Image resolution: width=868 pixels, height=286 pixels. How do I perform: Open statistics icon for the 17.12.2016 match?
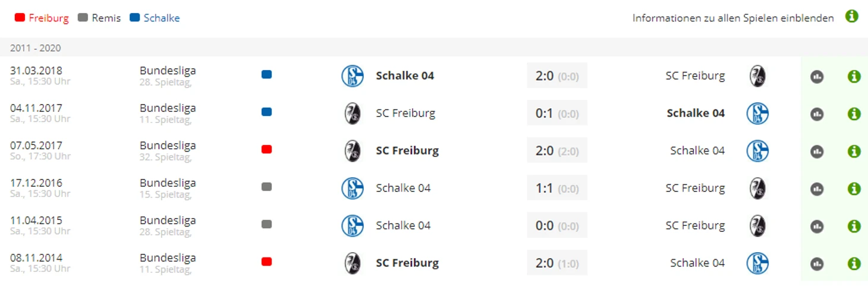pos(817,189)
